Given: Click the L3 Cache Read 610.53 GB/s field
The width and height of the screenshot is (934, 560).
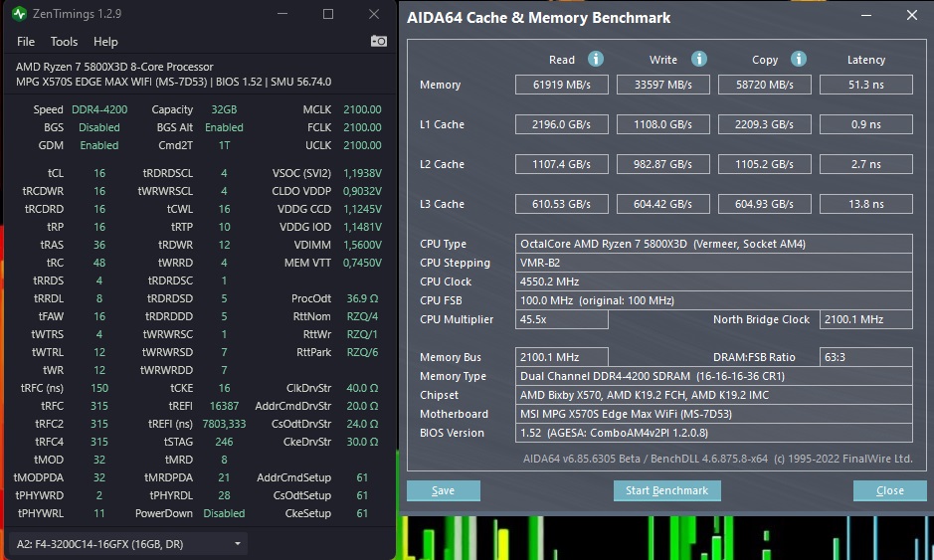Looking at the screenshot, I should 562,204.
